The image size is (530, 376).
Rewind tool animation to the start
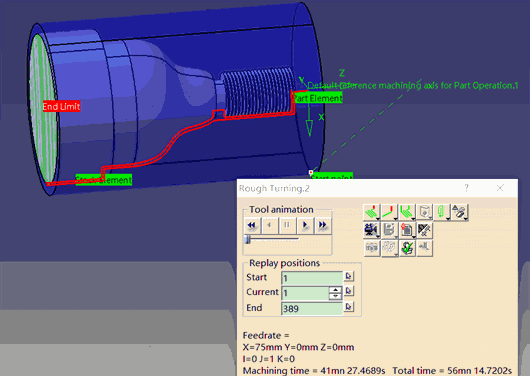pos(252,225)
